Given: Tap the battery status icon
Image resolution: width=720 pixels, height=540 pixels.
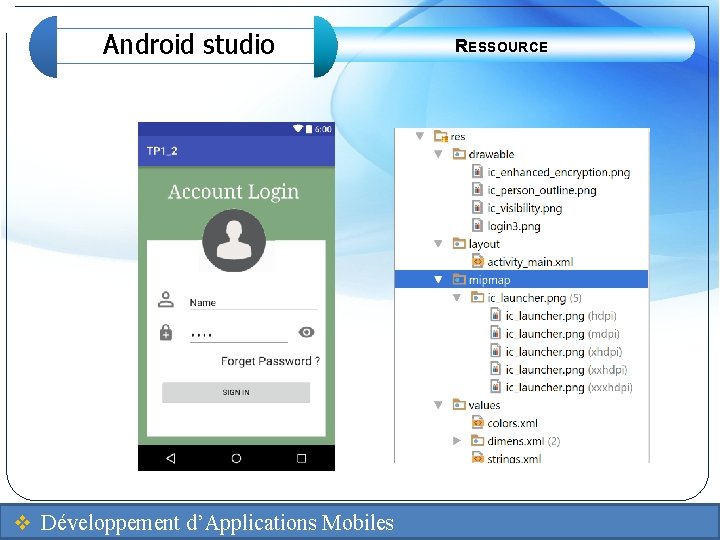Looking at the screenshot, I should (309, 129).
